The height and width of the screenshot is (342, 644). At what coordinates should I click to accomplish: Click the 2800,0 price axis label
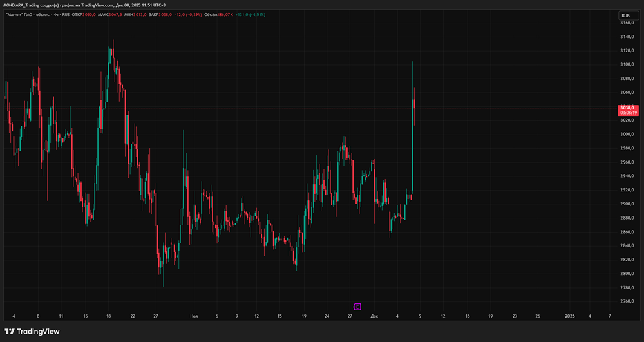(628, 274)
